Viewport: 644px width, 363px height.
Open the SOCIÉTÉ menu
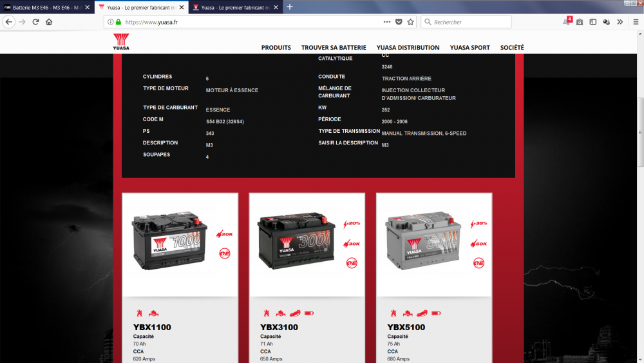pos(512,48)
